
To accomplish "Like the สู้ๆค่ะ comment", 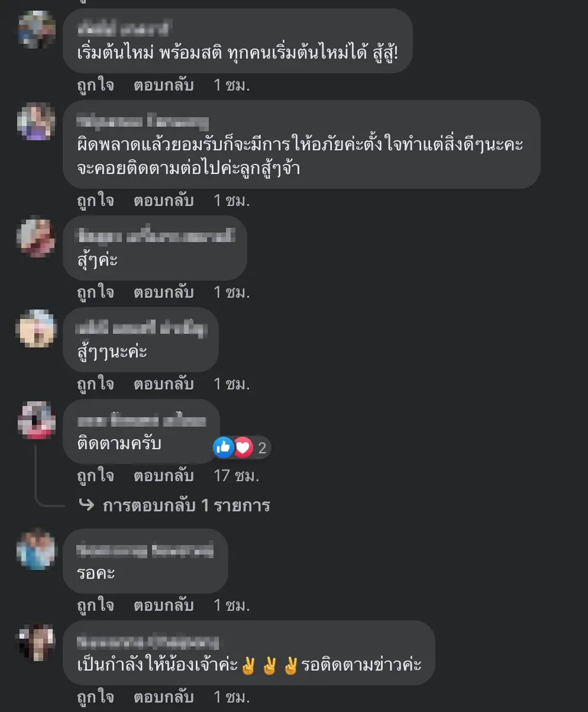I will pos(95,292).
